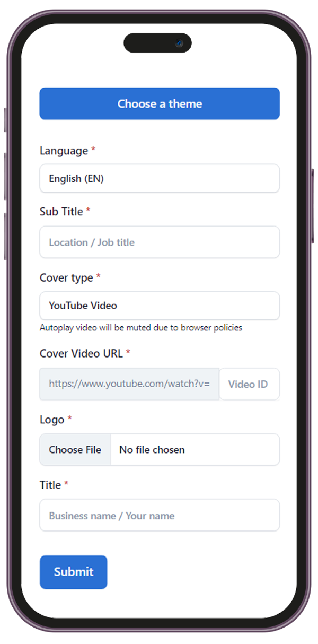318x644 pixels.
Task: Expand the Cover type YouTube Video dropdown
Action: tap(160, 306)
